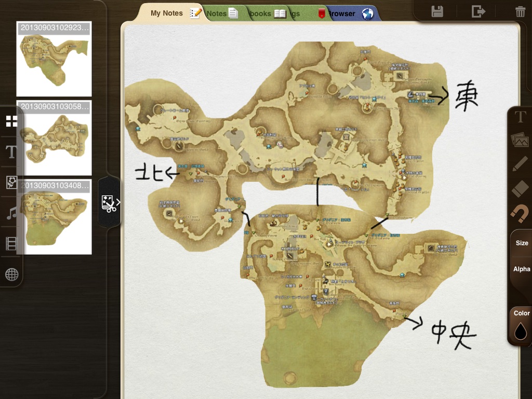The height and width of the screenshot is (399, 532).
Task: Open the globe web category in left sidebar
Action: click(11, 274)
